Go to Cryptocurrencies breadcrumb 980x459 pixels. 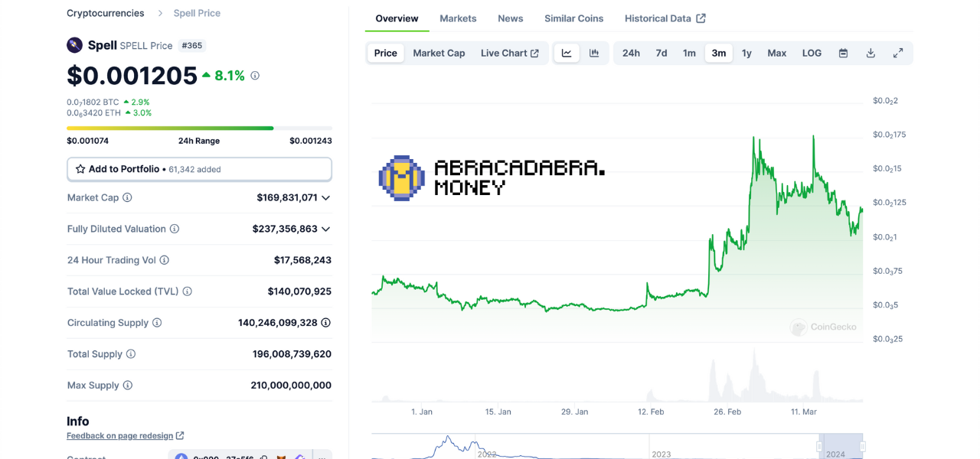pyautogui.click(x=105, y=13)
